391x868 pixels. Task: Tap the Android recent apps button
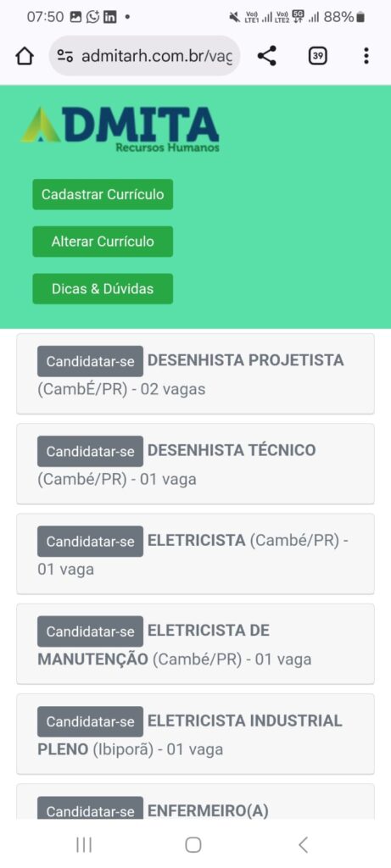84,845
